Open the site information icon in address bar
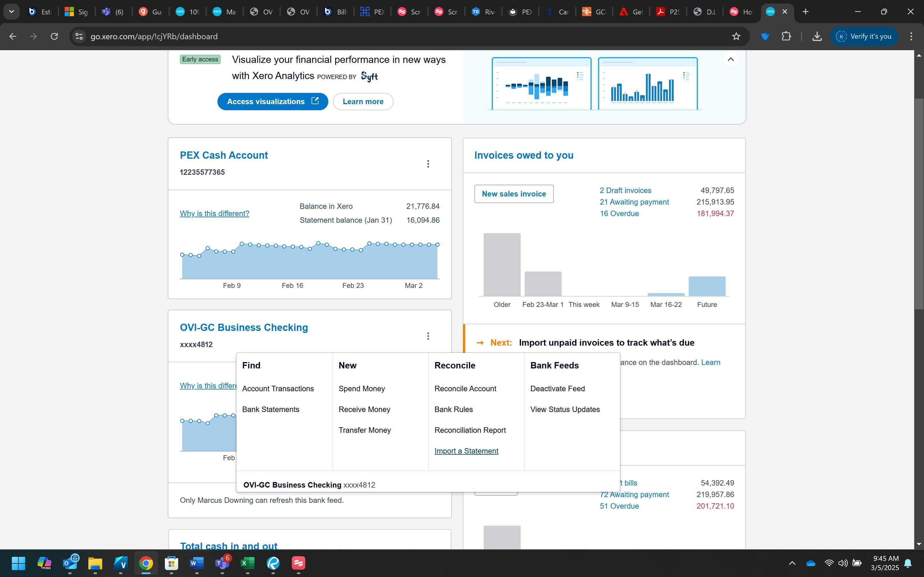This screenshot has height=577, width=924. [x=79, y=36]
